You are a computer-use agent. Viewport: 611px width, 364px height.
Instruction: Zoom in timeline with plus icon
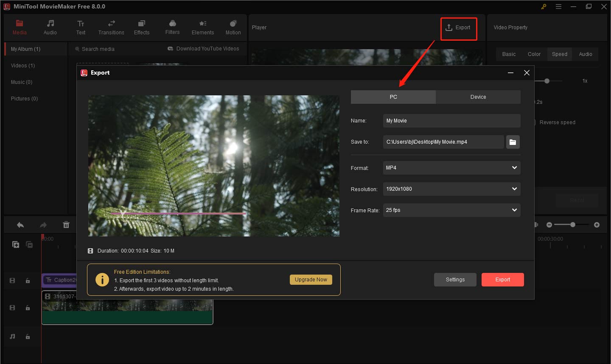597,225
